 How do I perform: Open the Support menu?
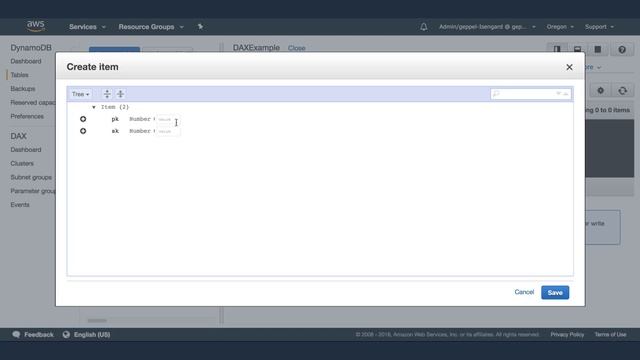tap(599, 27)
